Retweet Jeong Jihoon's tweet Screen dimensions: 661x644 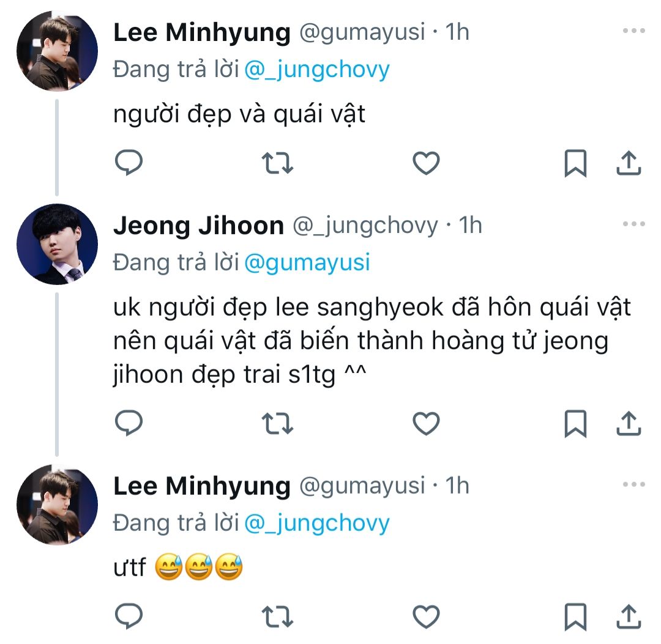[277, 423]
